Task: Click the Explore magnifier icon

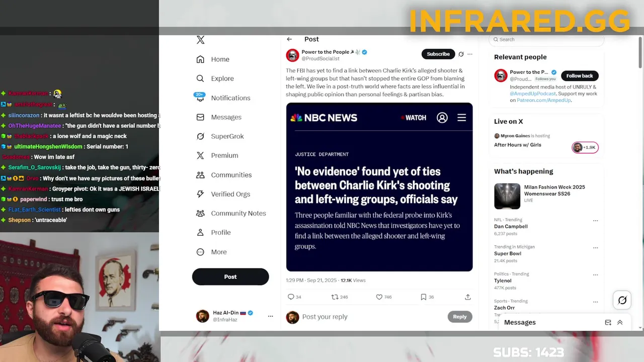Action: click(x=200, y=78)
